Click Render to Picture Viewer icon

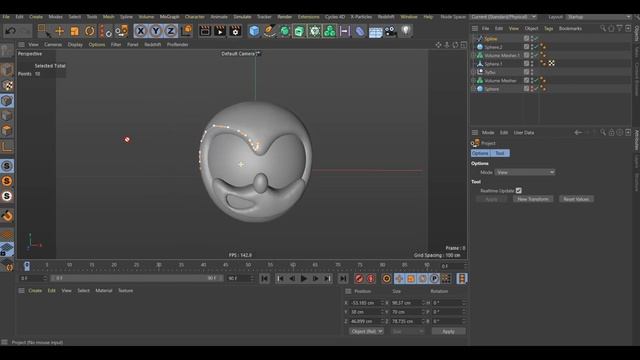click(x=220, y=31)
